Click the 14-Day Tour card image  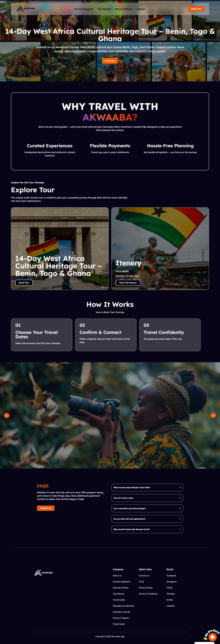coord(60,248)
